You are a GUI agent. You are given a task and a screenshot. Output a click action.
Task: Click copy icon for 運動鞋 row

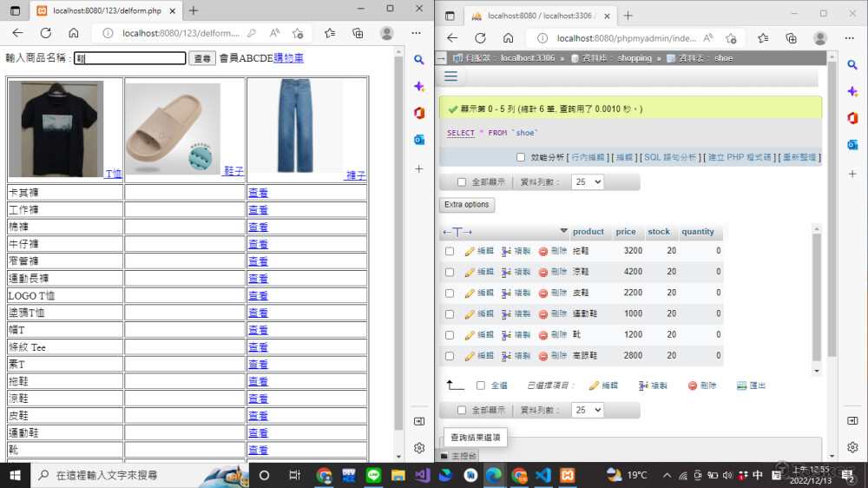point(506,314)
